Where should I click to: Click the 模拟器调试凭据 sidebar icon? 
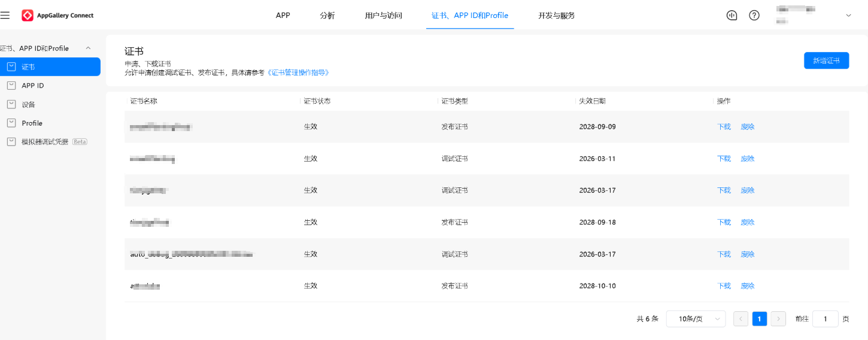click(x=11, y=142)
